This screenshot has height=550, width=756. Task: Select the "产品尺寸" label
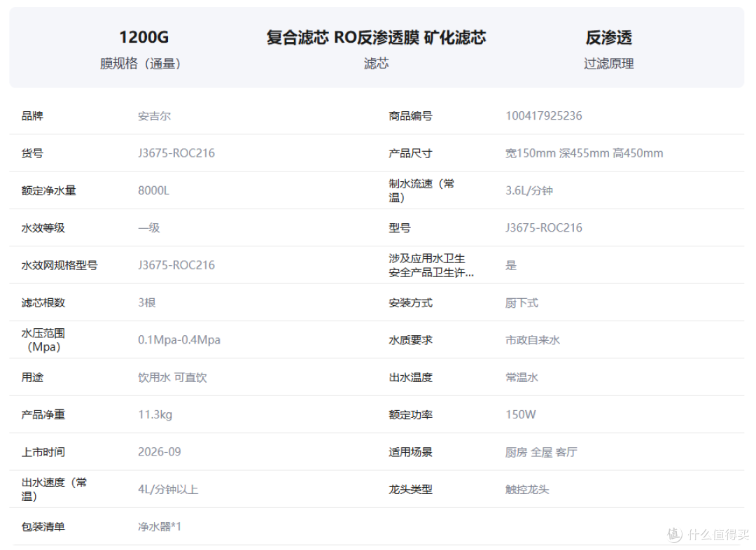[410, 153]
